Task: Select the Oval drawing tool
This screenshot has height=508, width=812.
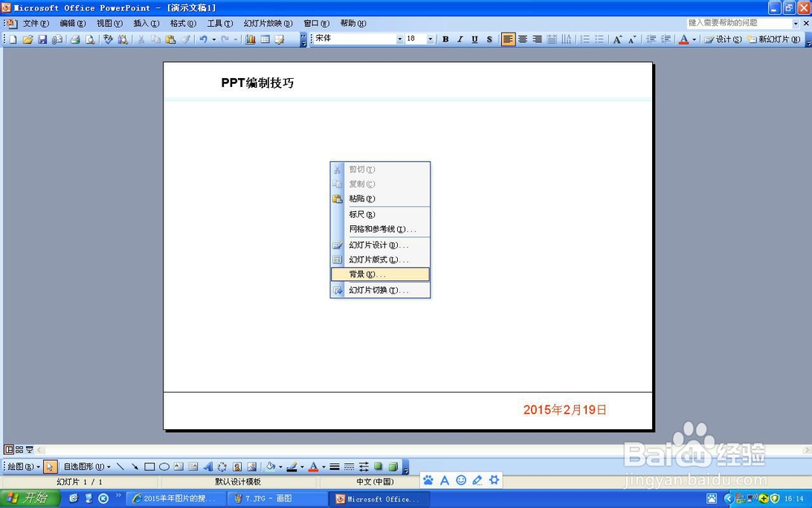Action: tap(164, 467)
